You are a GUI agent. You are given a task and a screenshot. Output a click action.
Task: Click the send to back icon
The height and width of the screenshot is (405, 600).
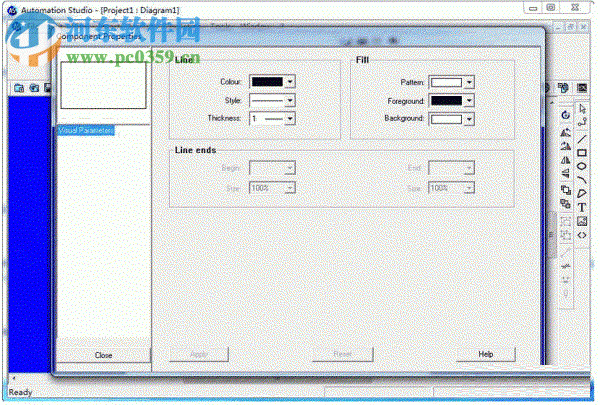click(x=566, y=204)
